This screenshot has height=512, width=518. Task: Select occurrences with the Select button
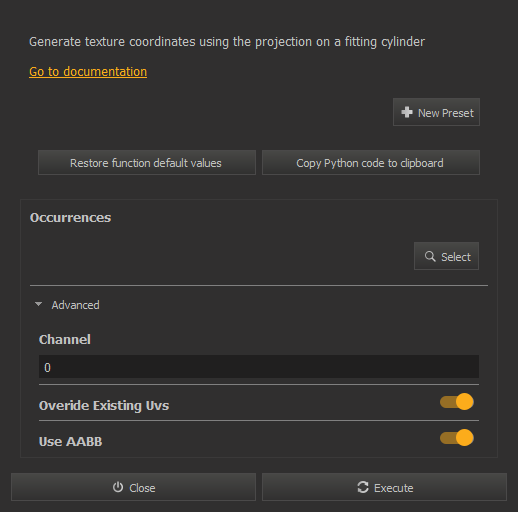446,256
